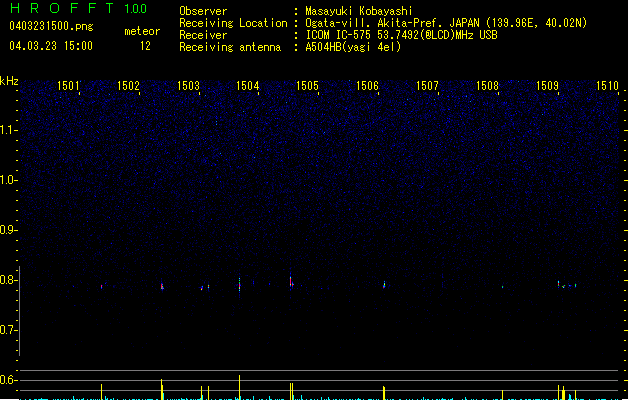The width and height of the screenshot is (629, 400).
Task: Click the 1505 time marker
Action: pos(307,86)
